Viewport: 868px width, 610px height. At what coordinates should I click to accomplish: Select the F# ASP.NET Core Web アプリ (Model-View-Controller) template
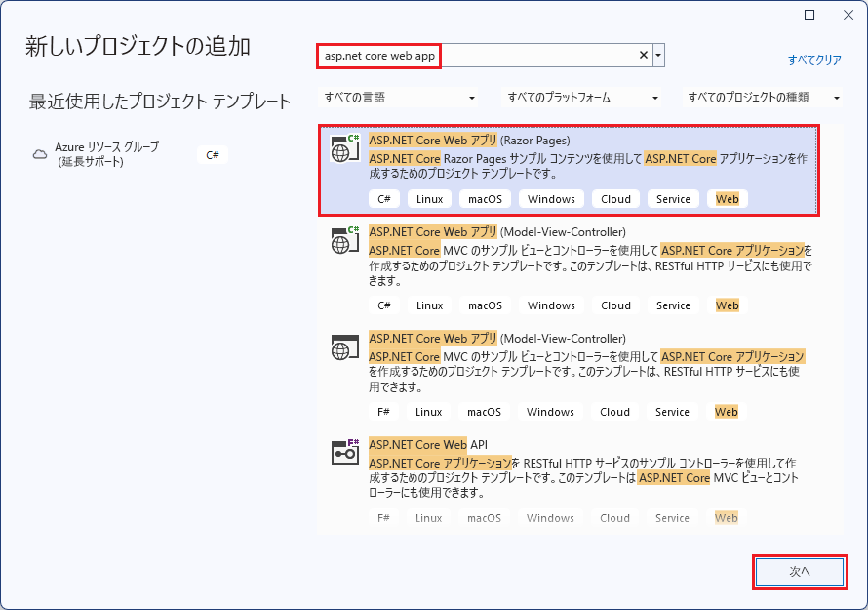point(569,378)
